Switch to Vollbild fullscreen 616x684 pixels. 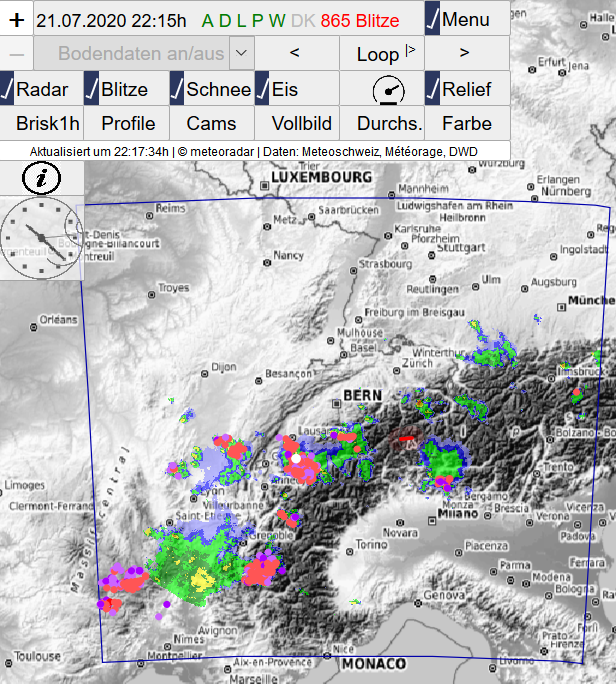[x=297, y=123]
